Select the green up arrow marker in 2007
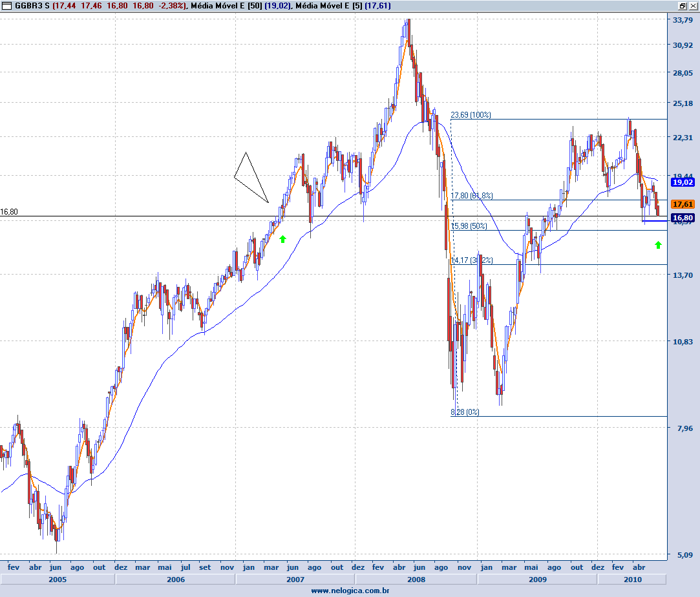Viewport: 700px width, 597px height. pyautogui.click(x=282, y=239)
